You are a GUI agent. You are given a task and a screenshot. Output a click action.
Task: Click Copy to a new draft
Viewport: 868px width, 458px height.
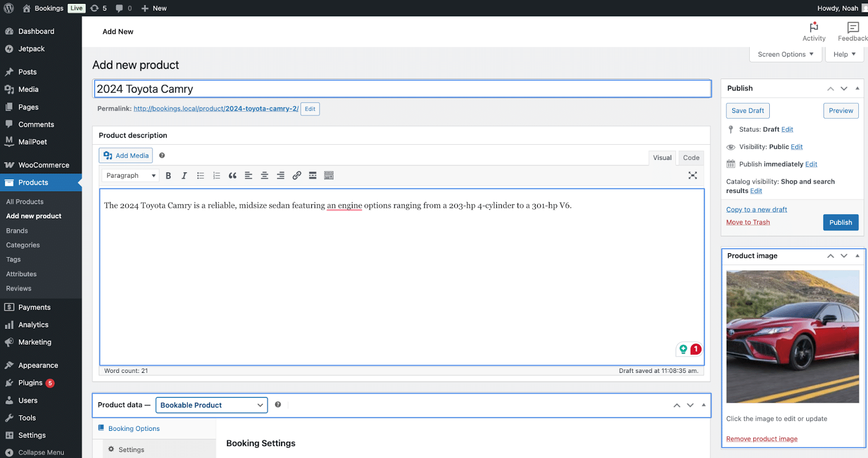click(x=756, y=210)
